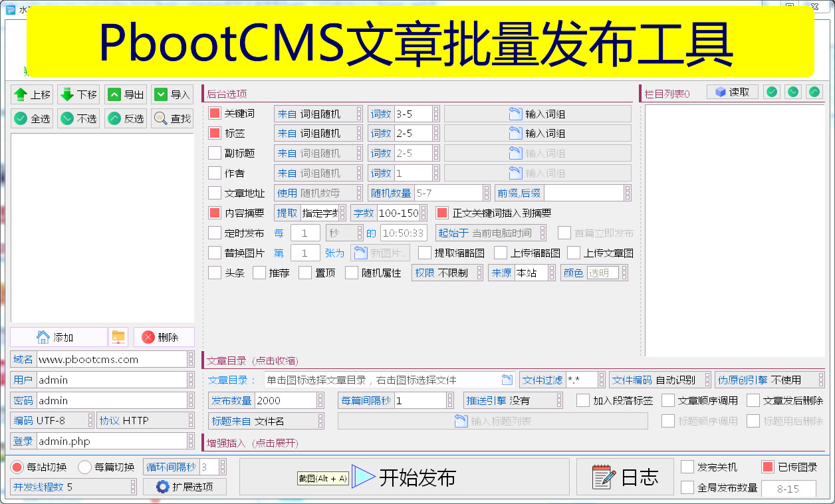This screenshot has height=504, width=835.
Task: Open the 日志 log panel icon
Action: coord(602,477)
